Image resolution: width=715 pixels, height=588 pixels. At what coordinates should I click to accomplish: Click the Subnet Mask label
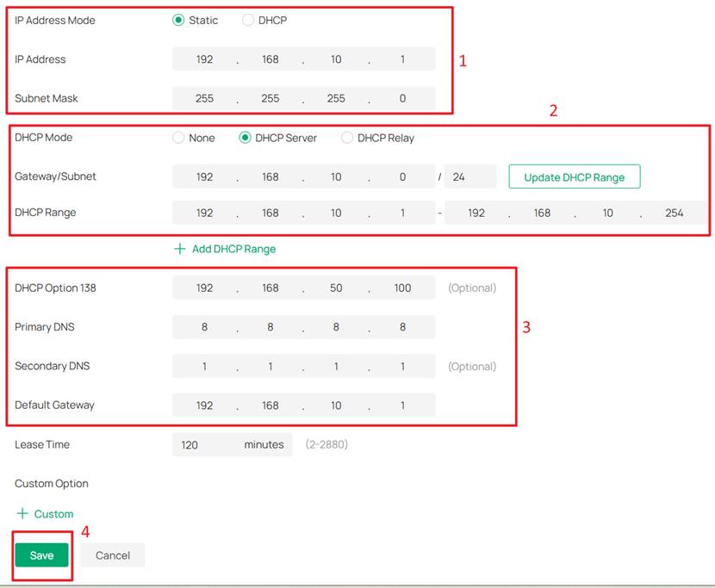pyautogui.click(x=46, y=98)
